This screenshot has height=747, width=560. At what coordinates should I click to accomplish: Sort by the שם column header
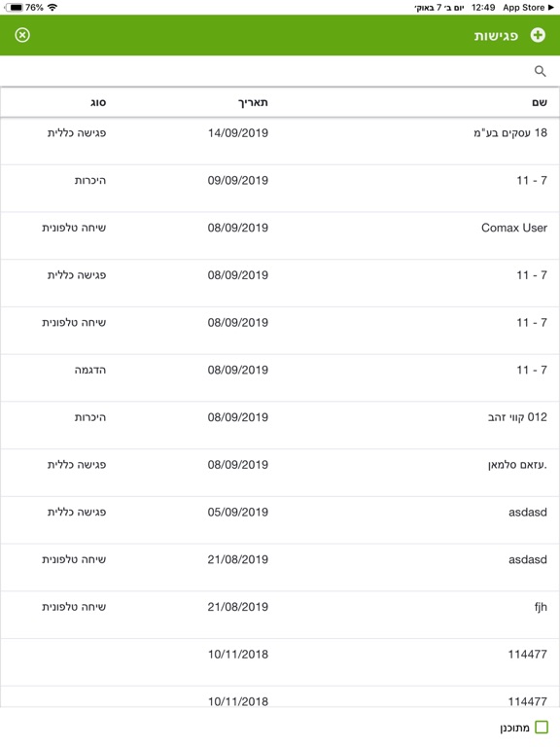(539, 102)
